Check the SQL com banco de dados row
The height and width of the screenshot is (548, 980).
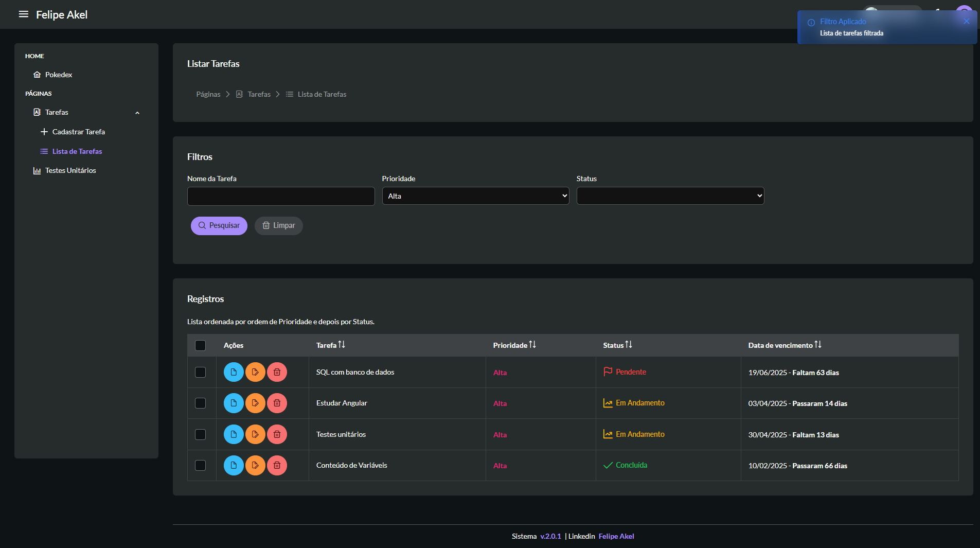[201, 372]
